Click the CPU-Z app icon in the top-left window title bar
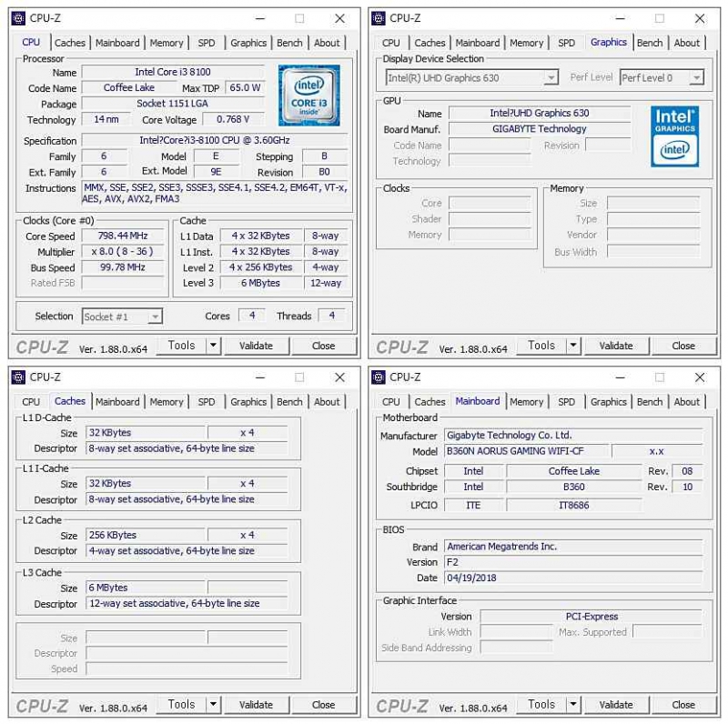This screenshot has width=728, height=724. 18,18
